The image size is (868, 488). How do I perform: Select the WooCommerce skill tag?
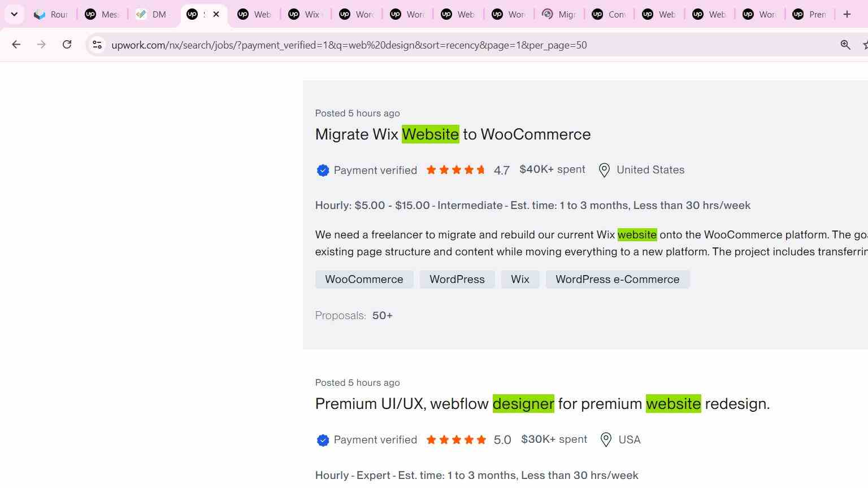364,280
